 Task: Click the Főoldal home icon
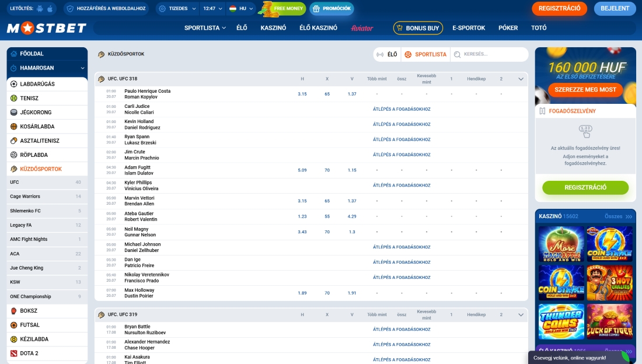coord(13,54)
